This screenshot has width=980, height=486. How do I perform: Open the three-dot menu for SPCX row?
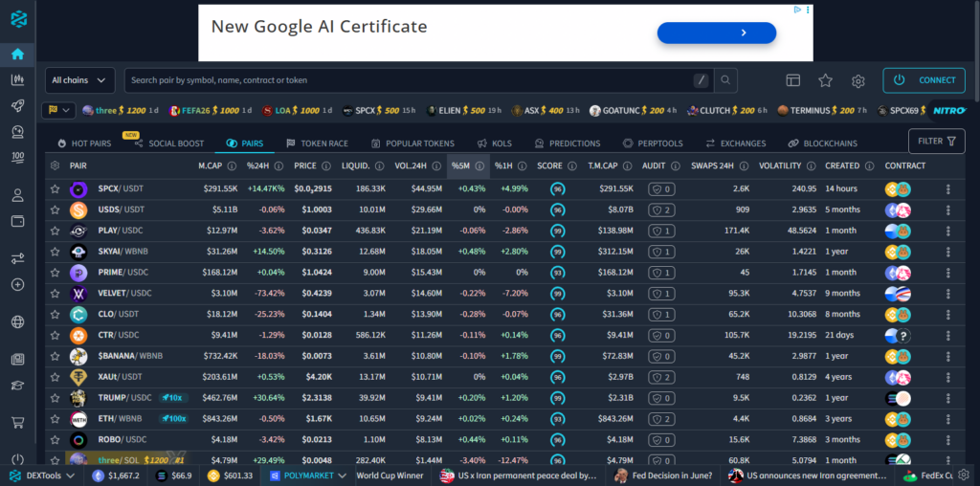(948, 188)
